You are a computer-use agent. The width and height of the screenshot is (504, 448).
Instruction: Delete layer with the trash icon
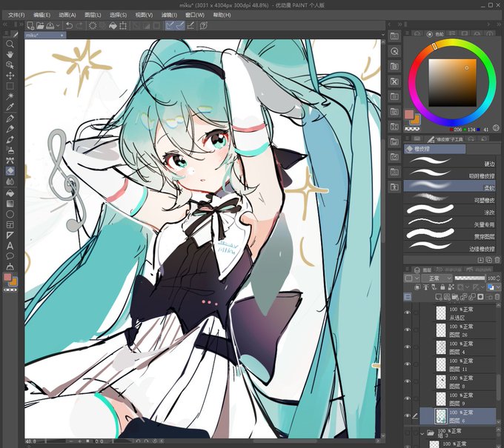(497, 297)
